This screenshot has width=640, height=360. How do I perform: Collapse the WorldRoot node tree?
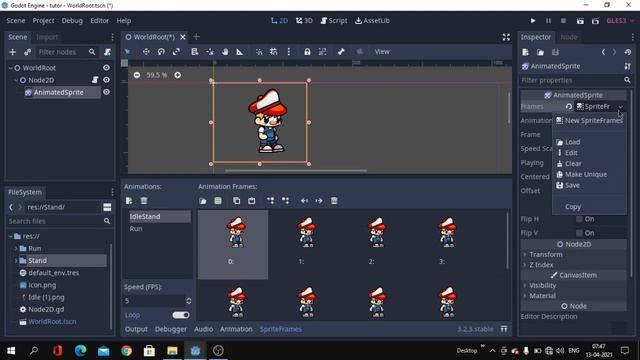click(x=11, y=68)
